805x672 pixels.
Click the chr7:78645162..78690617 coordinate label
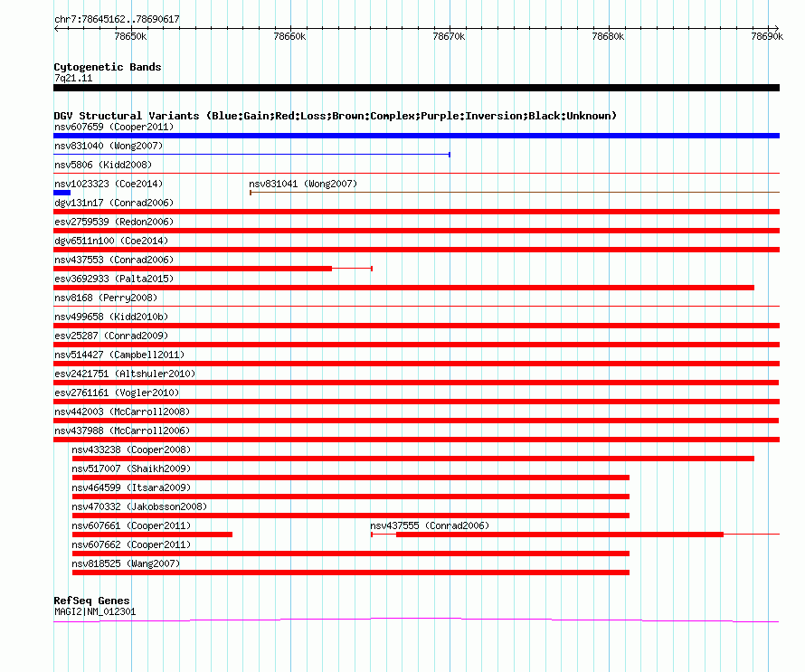(117, 19)
